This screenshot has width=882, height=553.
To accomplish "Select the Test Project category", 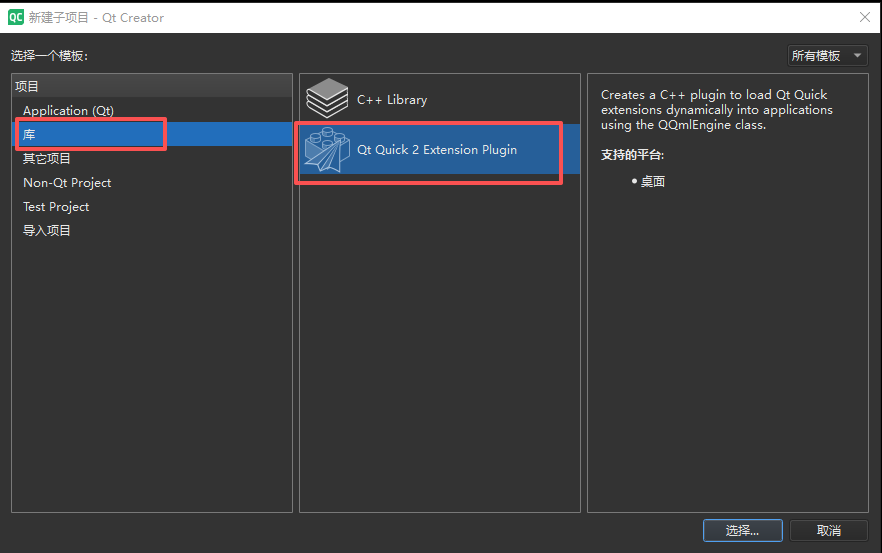I will click(x=152, y=206).
